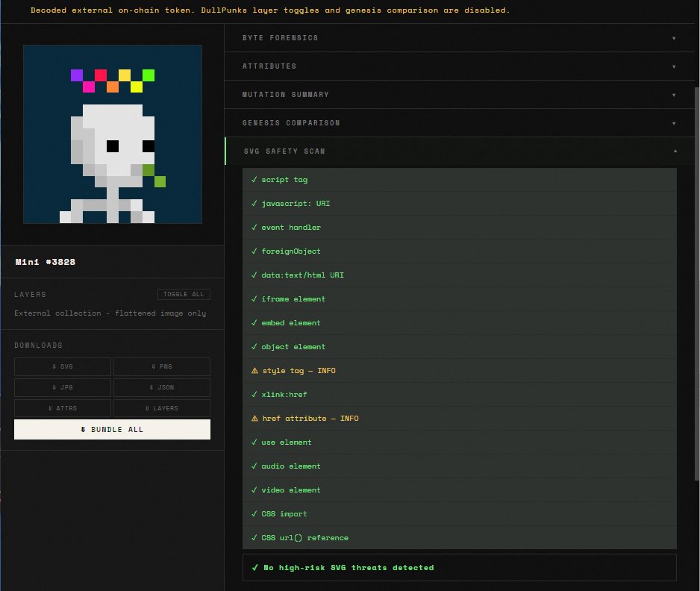Click the Mini #3828 title
This screenshot has width=700, height=591.
pyautogui.click(x=45, y=262)
